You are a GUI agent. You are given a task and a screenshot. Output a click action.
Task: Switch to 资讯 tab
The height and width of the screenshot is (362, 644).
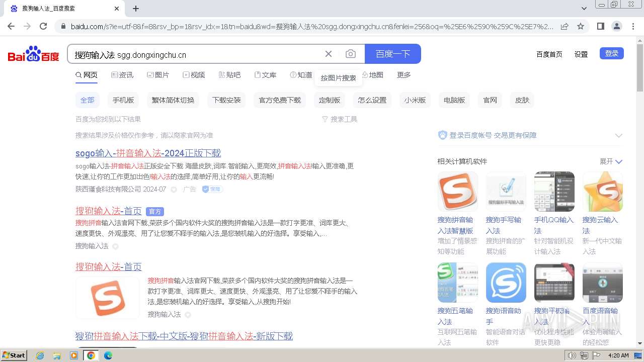tap(122, 75)
